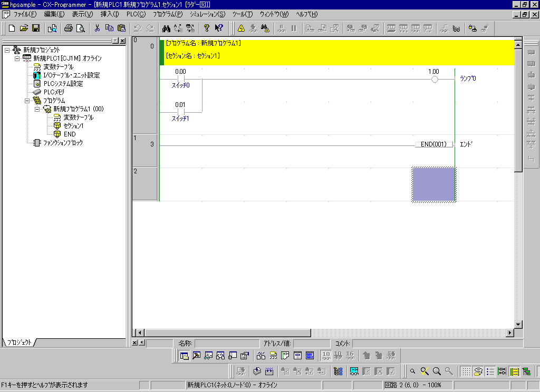The image size is (540, 392).
Task: Click the horizontal scrollbar right arrow
Action: 510,333
